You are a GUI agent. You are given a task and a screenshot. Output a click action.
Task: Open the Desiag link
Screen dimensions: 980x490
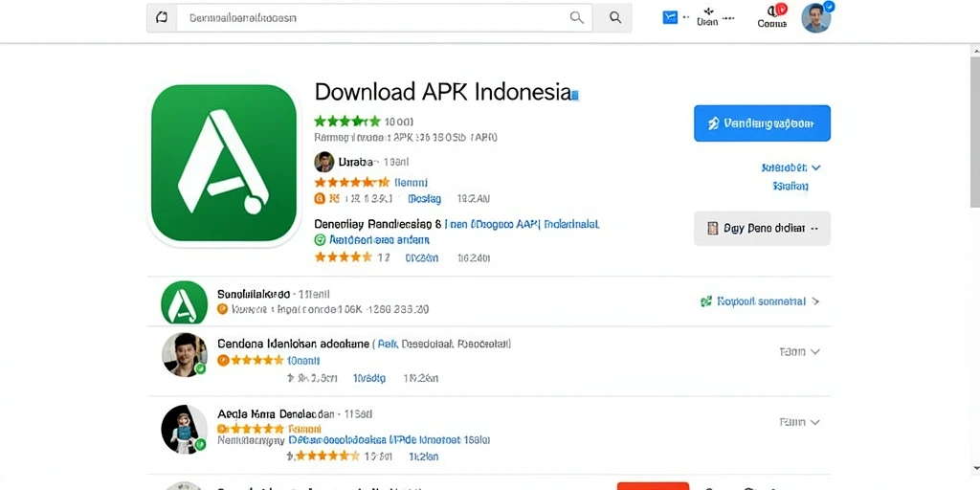(424, 199)
